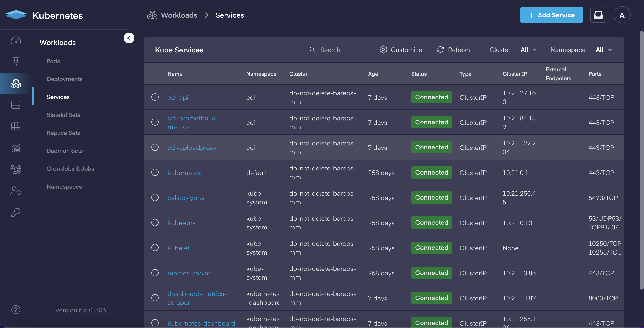This screenshot has height=328, width=644.
Task: Select the kube-dns row radio button
Action: [155, 222]
